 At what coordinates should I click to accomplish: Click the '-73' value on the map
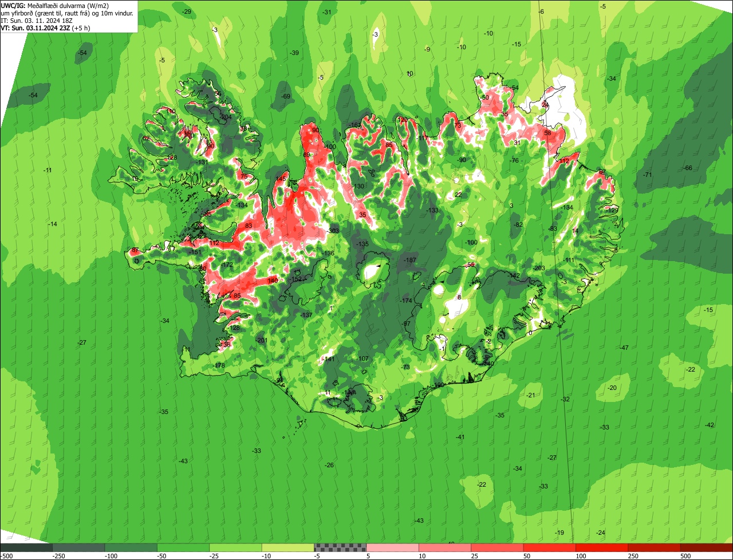coord(405,367)
